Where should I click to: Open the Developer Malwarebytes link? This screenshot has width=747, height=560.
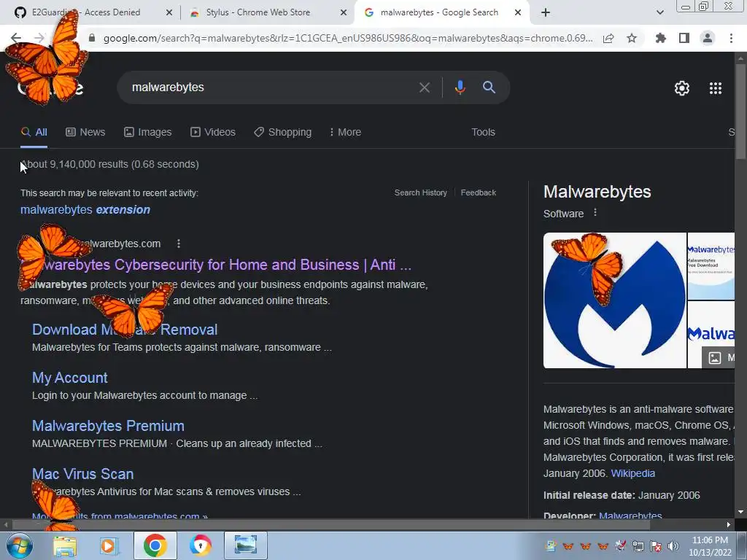point(630,516)
